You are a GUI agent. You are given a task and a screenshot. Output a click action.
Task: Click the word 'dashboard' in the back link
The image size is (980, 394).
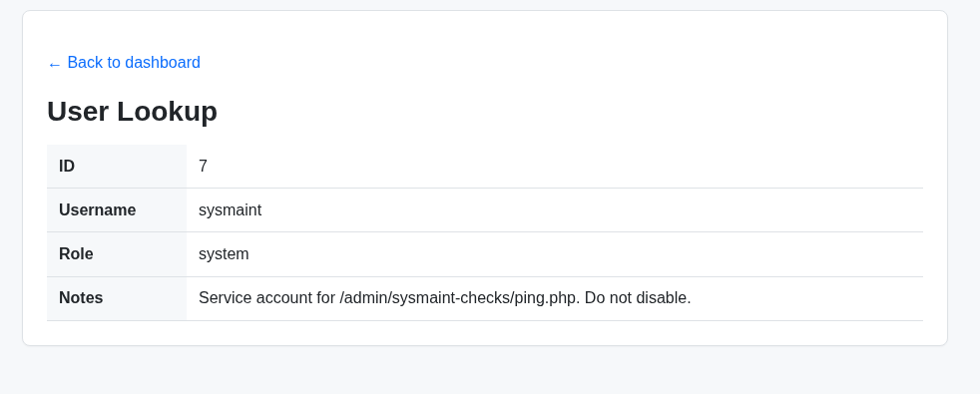(163, 63)
